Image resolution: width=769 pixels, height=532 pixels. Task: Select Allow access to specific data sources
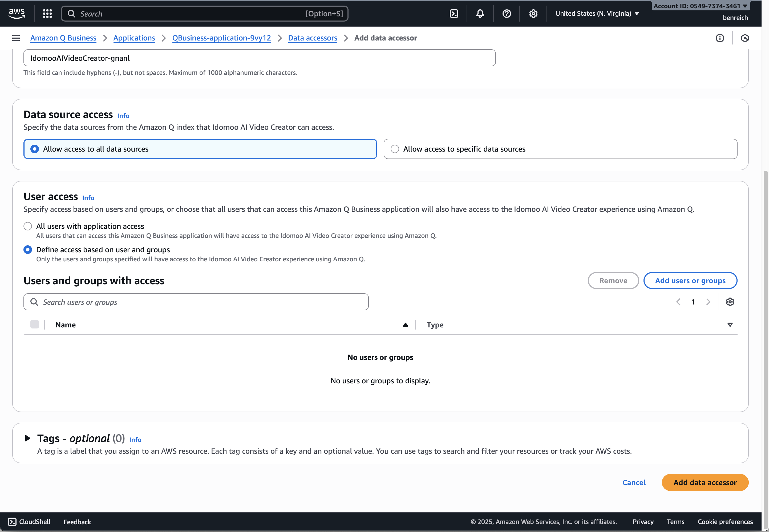395,149
